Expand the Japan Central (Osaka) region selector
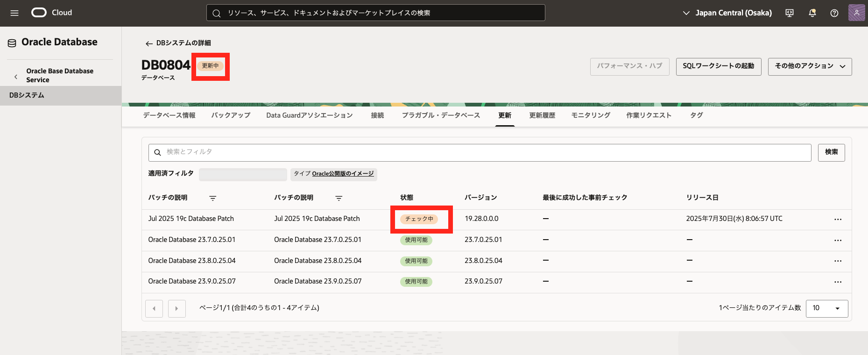Image resolution: width=868 pixels, height=355 pixels. tap(727, 13)
